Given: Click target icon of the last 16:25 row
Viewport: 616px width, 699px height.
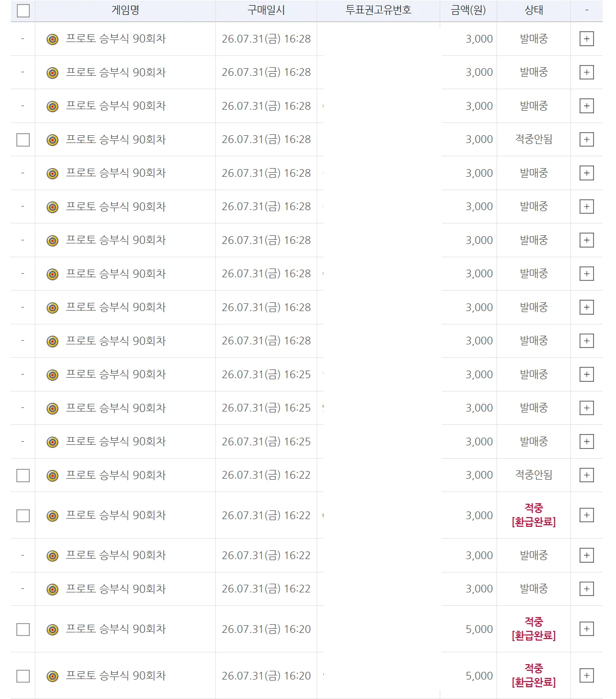Looking at the screenshot, I should point(52,442).
